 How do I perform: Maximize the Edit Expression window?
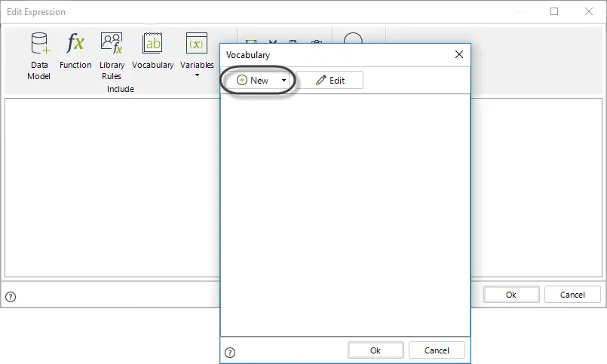pos(554,11)
